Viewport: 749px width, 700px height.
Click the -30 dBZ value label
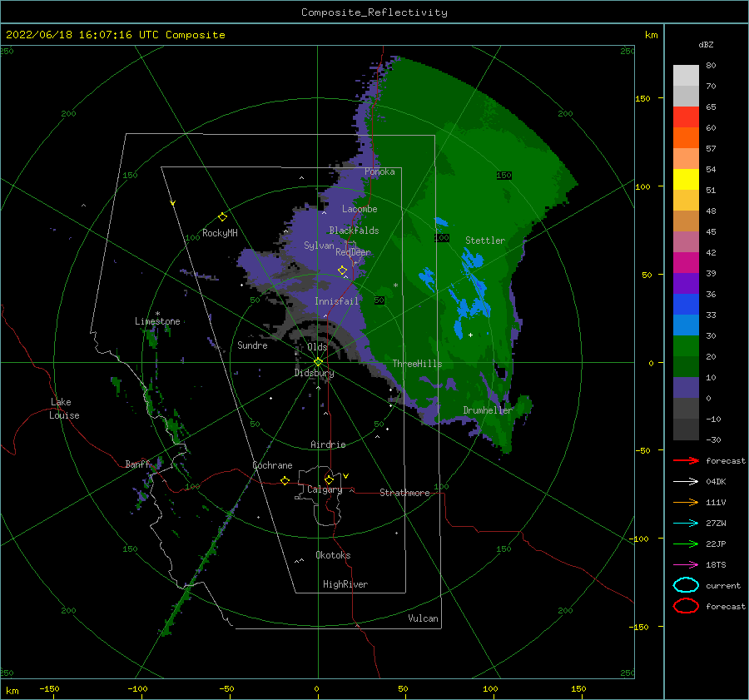click(x=713, y=440)
